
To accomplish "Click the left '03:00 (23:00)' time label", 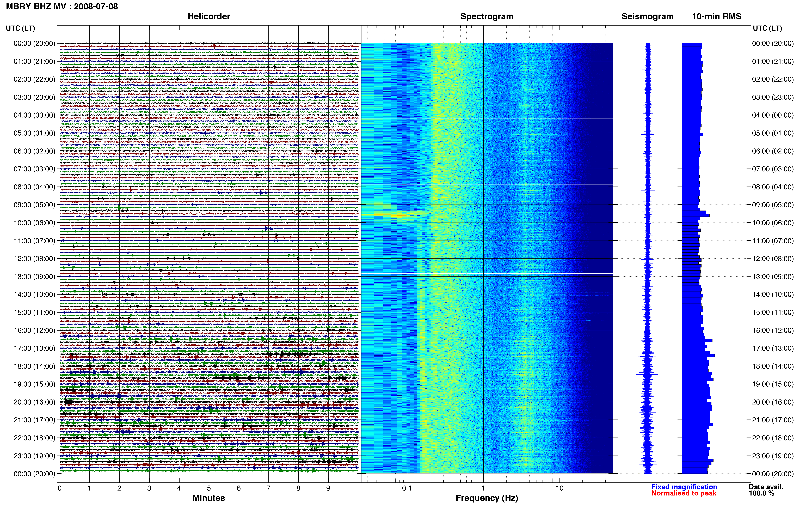I will [x=34, y=97].
